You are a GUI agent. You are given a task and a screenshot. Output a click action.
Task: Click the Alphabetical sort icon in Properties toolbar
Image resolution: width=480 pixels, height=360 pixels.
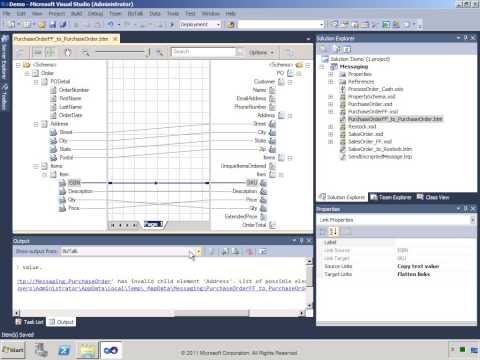point(333,231)
